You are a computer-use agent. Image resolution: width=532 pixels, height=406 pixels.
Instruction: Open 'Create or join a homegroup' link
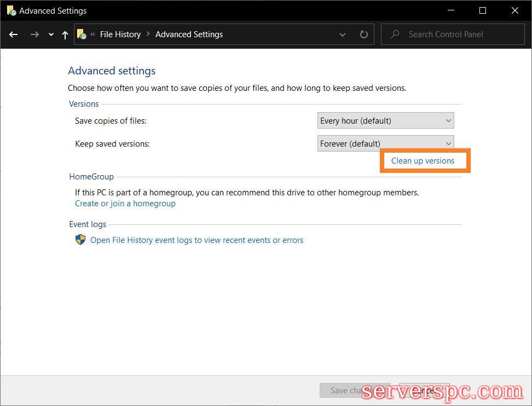125,204
